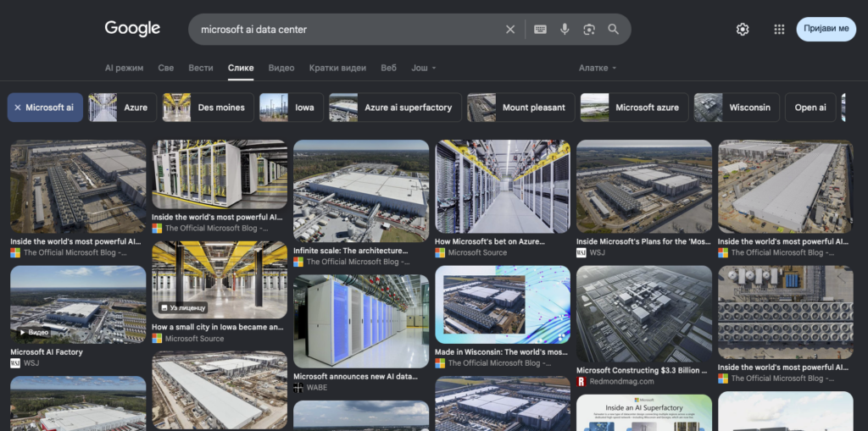This screenshot has width=868, height=431.
Task: Click the WABE source label
Action: 317,387
